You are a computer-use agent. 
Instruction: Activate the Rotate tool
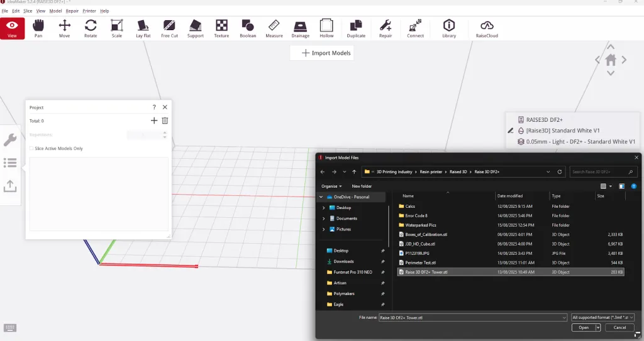91,28
